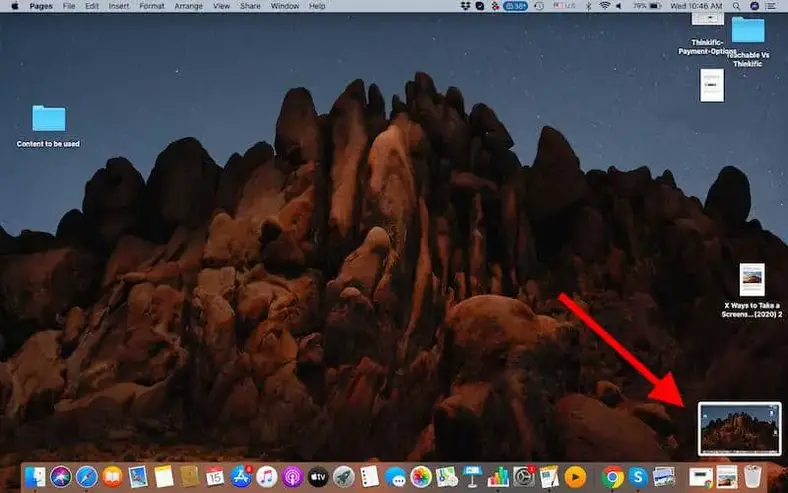788x493 pixels.
Task: Open the Time Machine menu bar icon
Action: pos(539,6)
